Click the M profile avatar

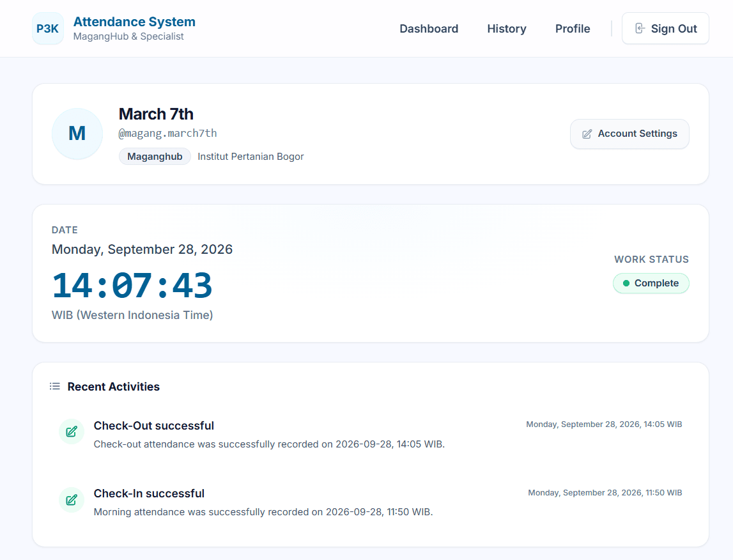tap(77, 134)
